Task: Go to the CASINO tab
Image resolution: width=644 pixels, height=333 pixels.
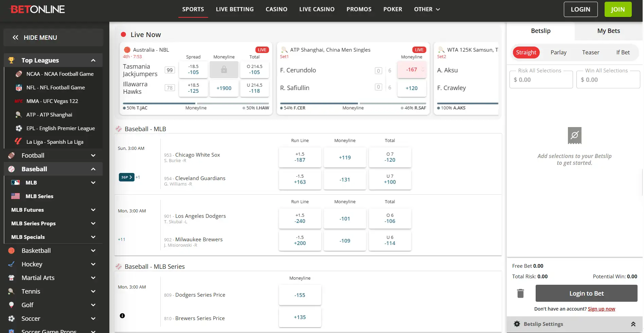Action: pos(276,9)
